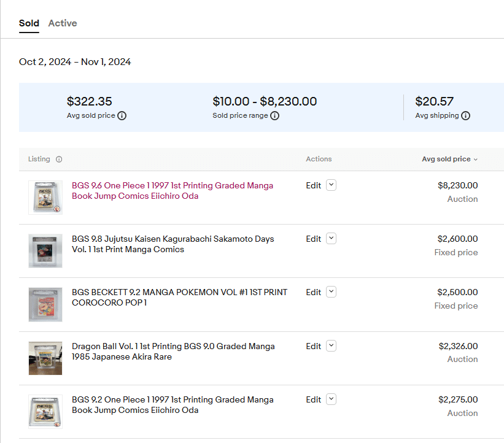Expand actions dropdown for $8,230.00 One Piece listing
The width and height of the screenshot is (504, 443).
click(331, 185)
